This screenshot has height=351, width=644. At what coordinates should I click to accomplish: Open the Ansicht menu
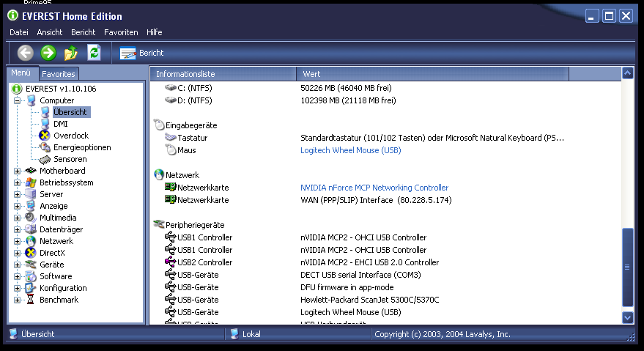tap(49, 32)
